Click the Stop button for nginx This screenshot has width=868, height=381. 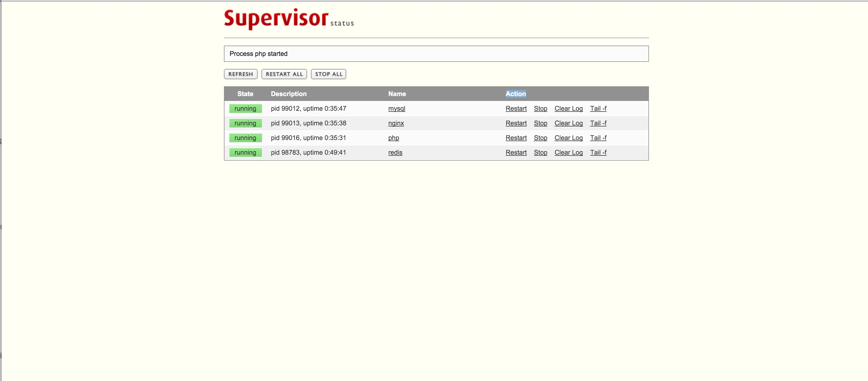[x=540, y=123]
